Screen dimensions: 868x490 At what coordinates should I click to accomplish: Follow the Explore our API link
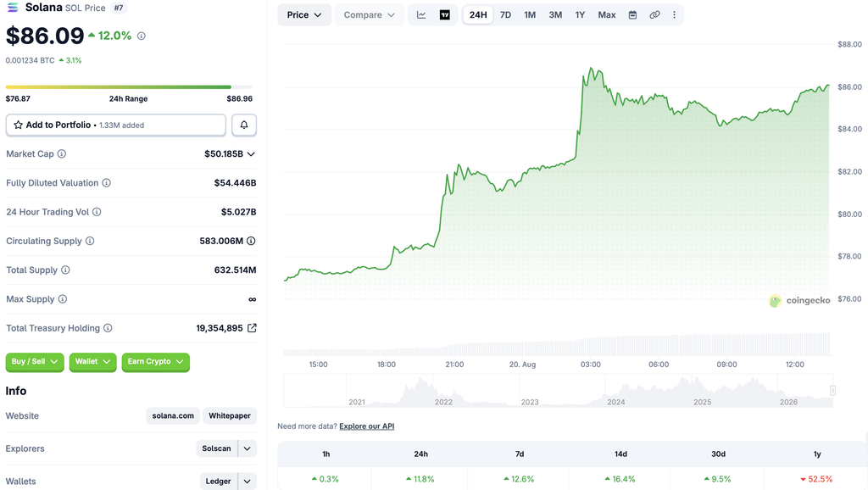coord(366,426)
